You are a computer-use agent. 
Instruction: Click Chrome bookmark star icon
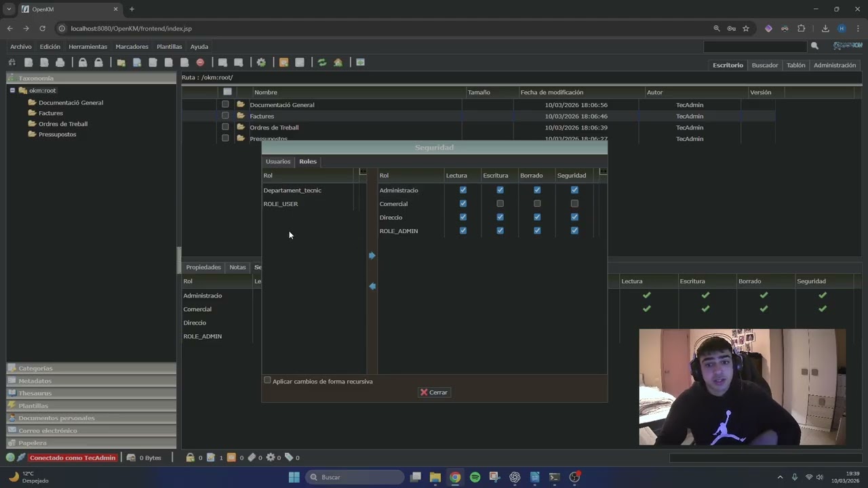pyautogui.click(x=746, y=28)
